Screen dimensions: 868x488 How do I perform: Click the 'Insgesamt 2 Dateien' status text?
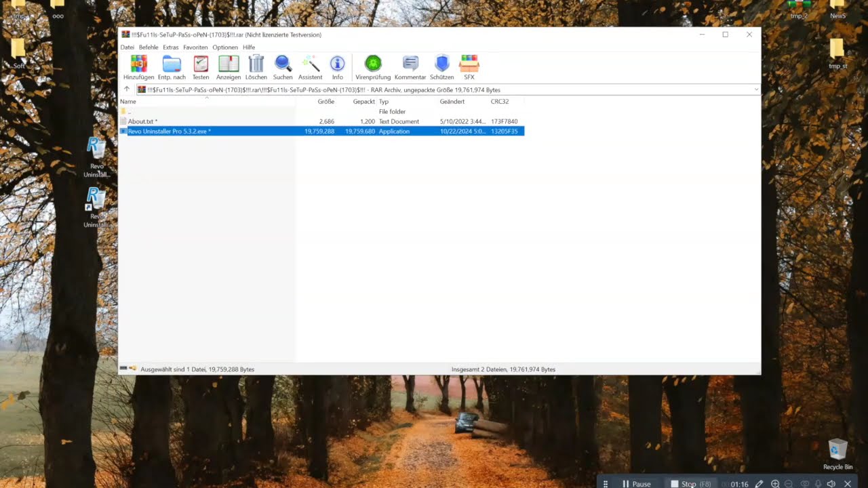tap(503, 369)
